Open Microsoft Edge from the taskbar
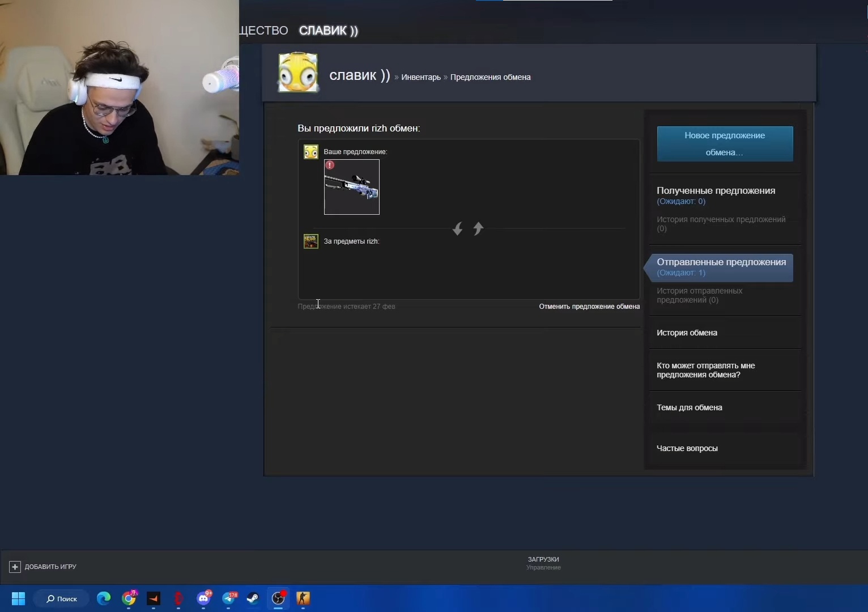Image resolution: width=868 pixels, height=612 pixels. coord(104,598)
